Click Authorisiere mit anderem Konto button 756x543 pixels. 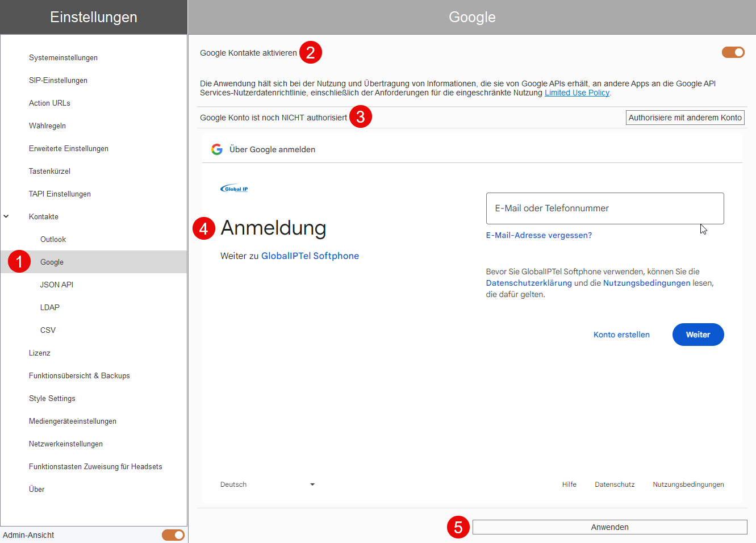[685, 118]
